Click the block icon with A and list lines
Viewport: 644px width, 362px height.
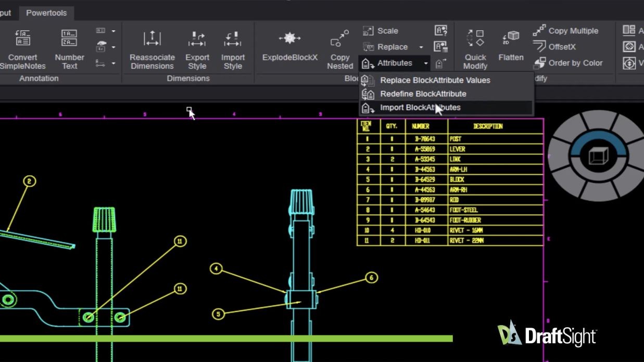coord(441,47)
